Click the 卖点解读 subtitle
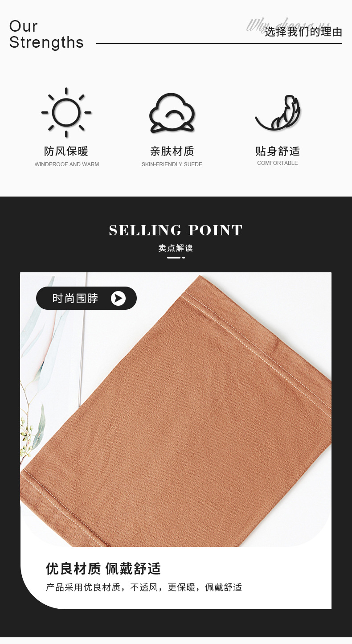This screenshot has width=352, height=644. coord(176,248)
